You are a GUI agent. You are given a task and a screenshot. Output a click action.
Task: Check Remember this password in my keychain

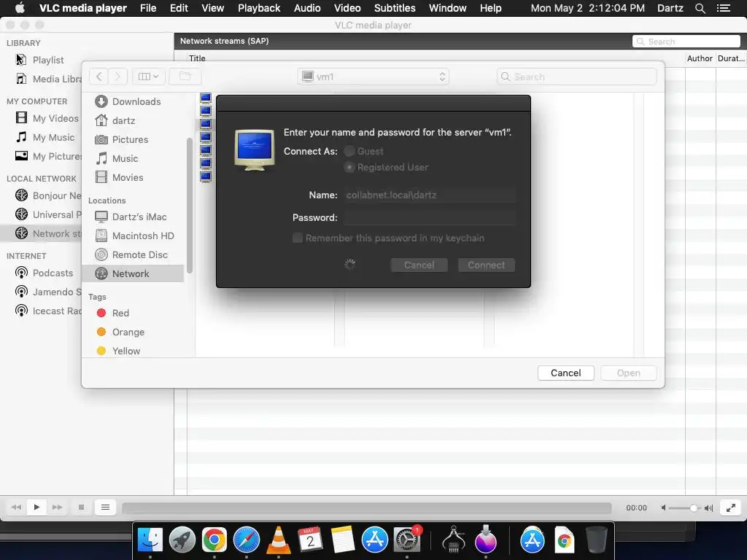point(298,238)
